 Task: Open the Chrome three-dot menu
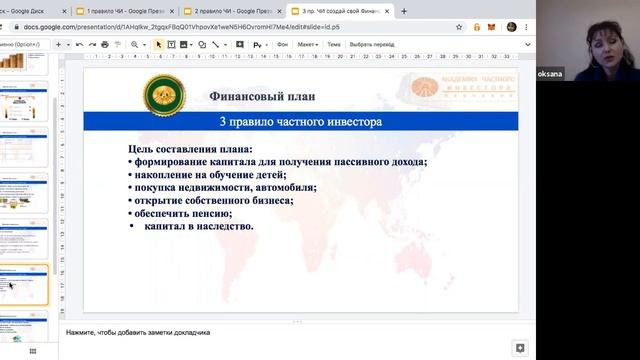[527, 27]
